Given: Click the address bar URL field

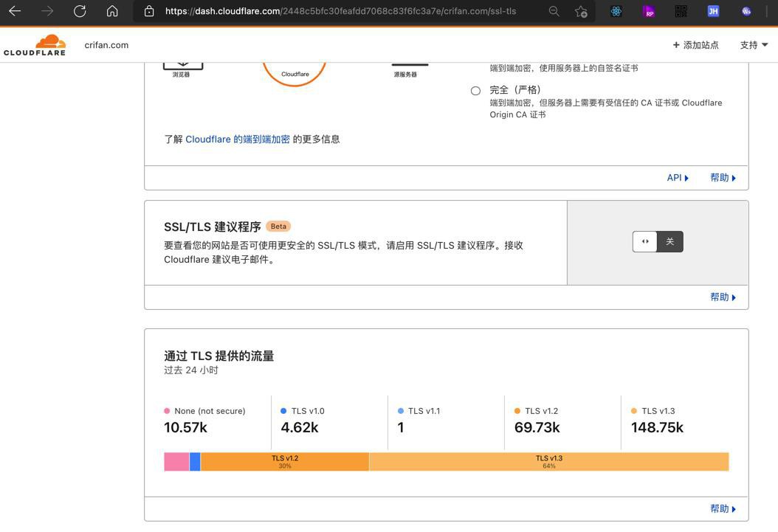Looking at the screenshot, I should tap(340, 11).
